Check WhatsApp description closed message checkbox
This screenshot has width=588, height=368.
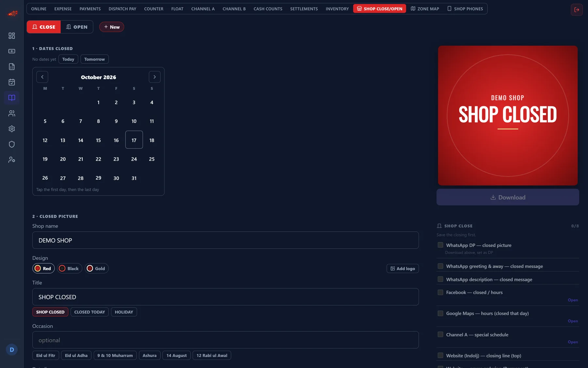click(440, 279)
